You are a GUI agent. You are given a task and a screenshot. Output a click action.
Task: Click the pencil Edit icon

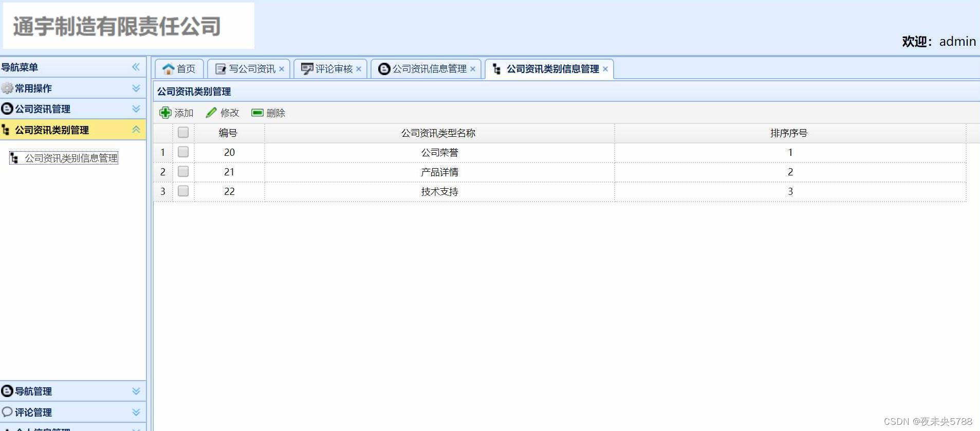pyautogui.click(x=211, y=113)
